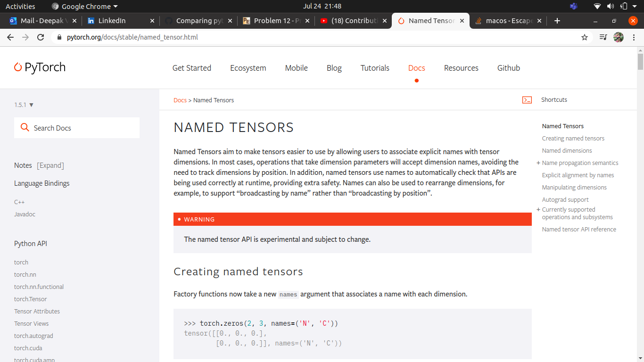Jump to Named dimensions section
The height and width of the screenshot is (362, 644).
pos(567,150)
